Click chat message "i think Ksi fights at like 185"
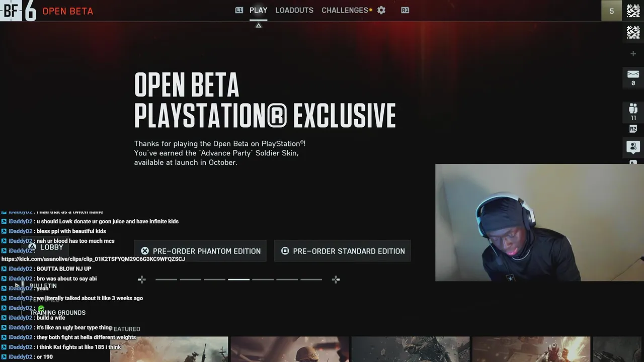644x362 pixels. click(x=78, y=347)
